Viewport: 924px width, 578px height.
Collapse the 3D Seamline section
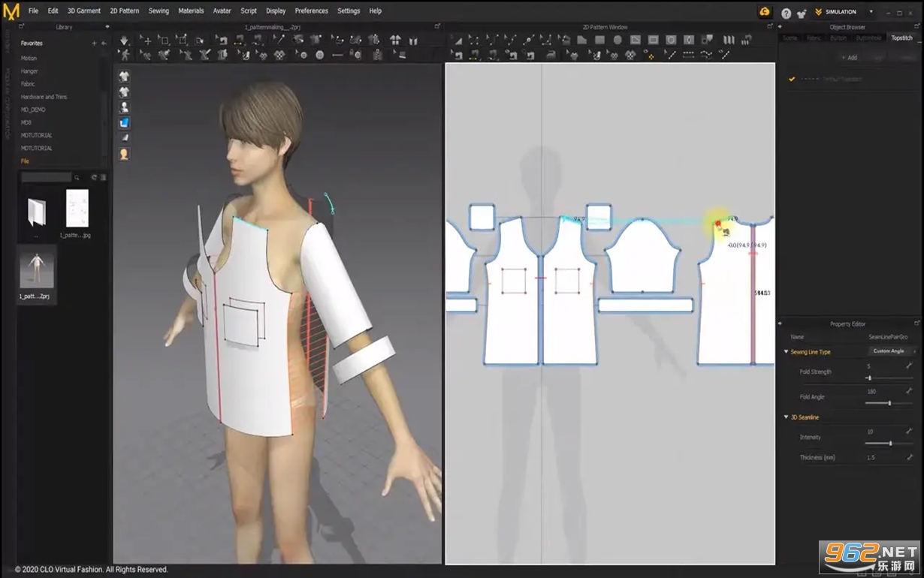point(787,417)
